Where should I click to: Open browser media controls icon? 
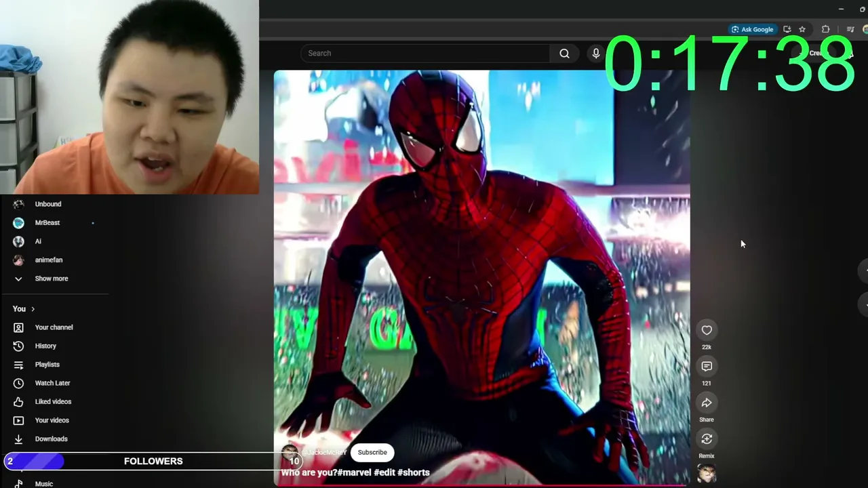[x=850, y=30]
